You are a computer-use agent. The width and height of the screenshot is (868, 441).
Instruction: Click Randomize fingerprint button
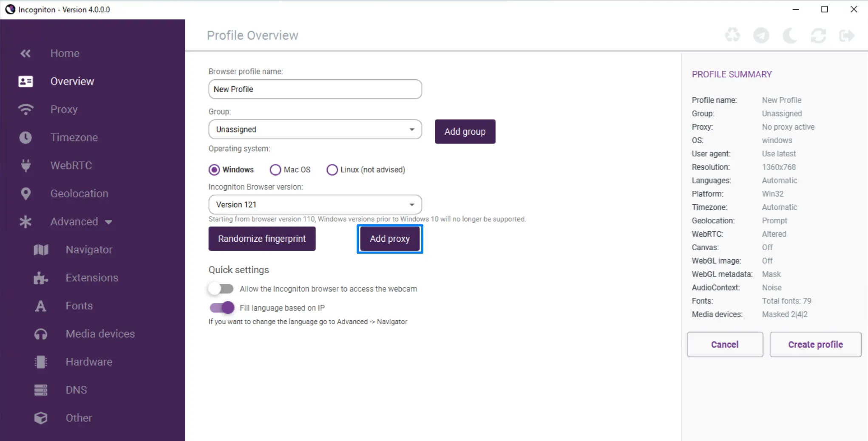pyautogui.click(x=262, y=239)
